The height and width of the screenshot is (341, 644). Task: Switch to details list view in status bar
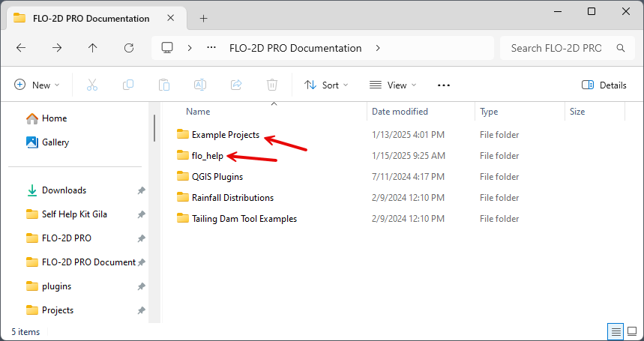pyautogui.click(x=616, y=331)
